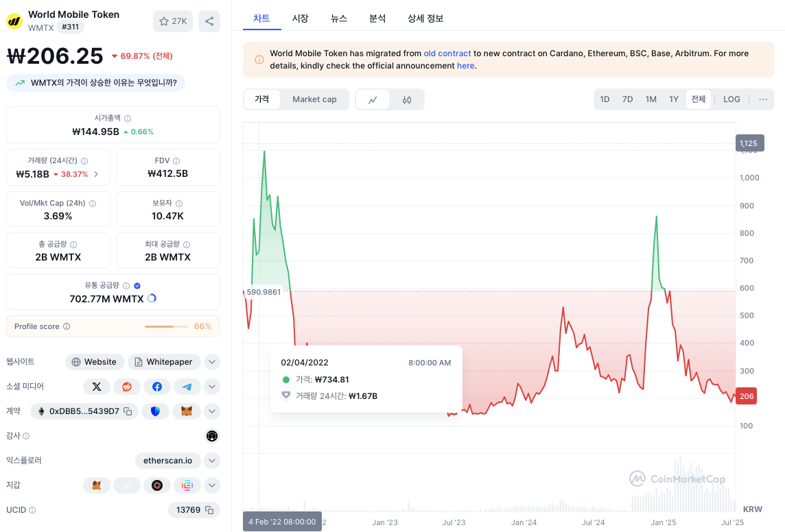Screen dimensions: 785x532
Task: Set chart range to 1Y
Action: click(x=674, y=99)
